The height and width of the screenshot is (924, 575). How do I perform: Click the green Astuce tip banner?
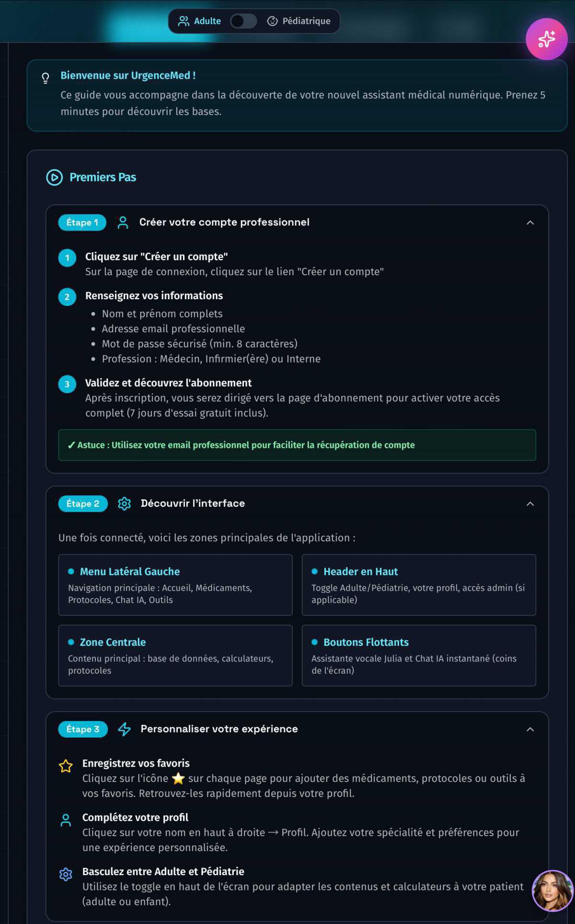click(299, 445)
